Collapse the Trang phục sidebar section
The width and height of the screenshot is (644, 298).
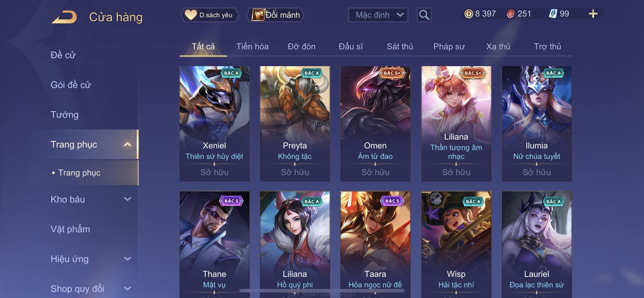coord(127,144)
